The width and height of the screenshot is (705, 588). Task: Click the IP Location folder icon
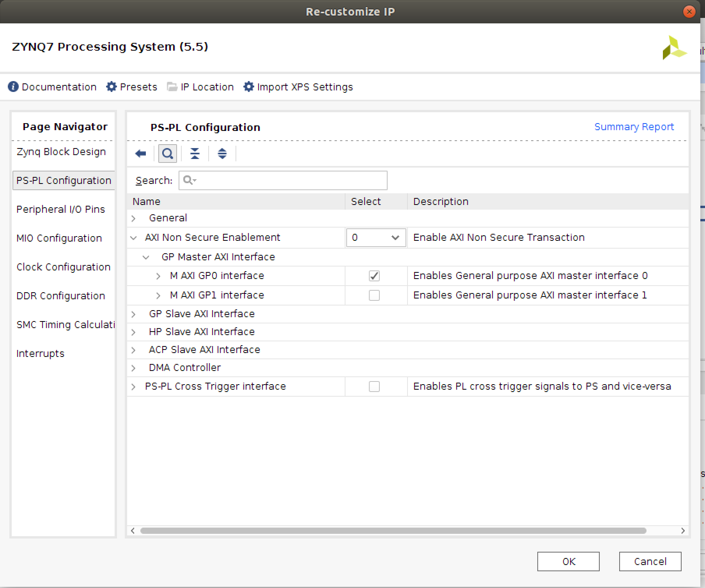172,87
